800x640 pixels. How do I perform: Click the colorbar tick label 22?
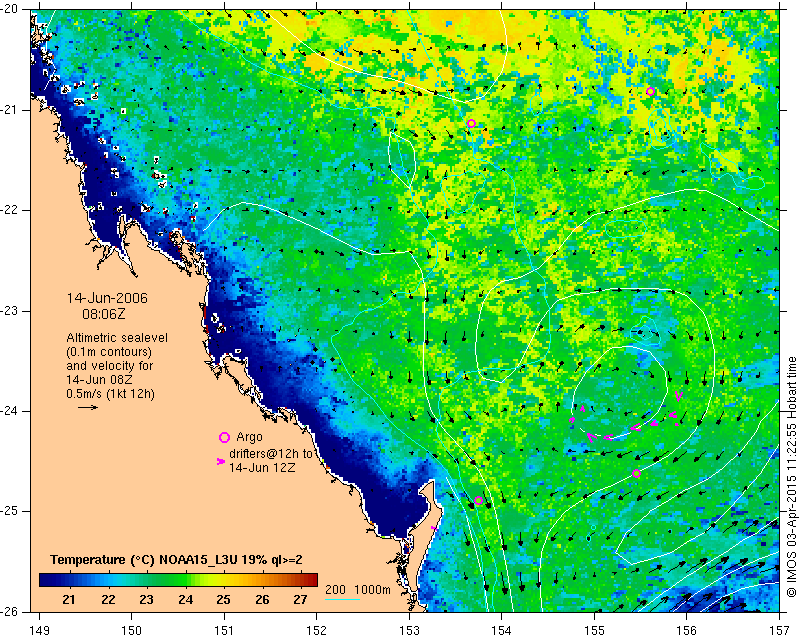click(108, 600)
